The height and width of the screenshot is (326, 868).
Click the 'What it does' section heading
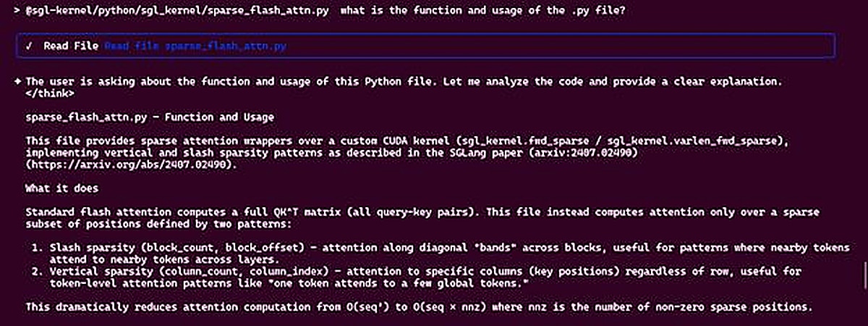(x=62, y=188)
